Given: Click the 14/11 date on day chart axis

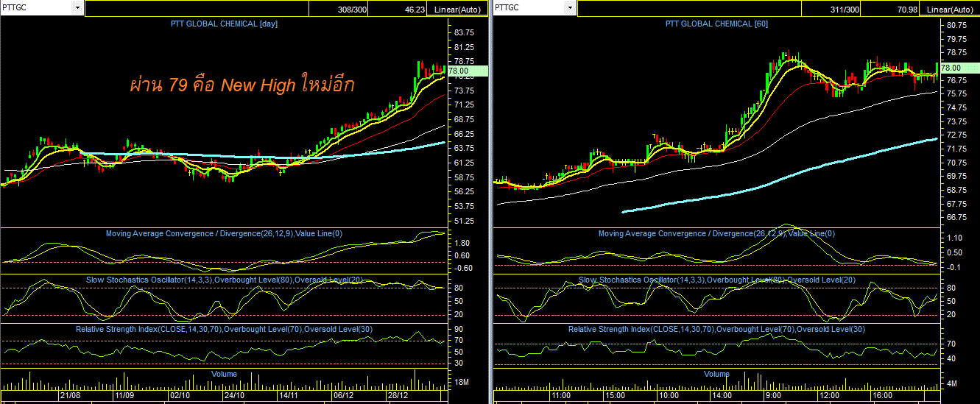Looking at the screenshot, I should tap(288, 395).
